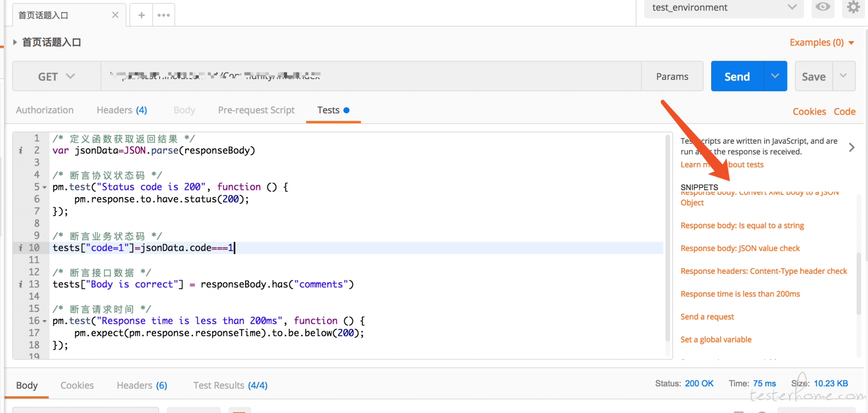868x413 pixels.
Task: Select the response Body tab
Action: (x=27, y=385)
